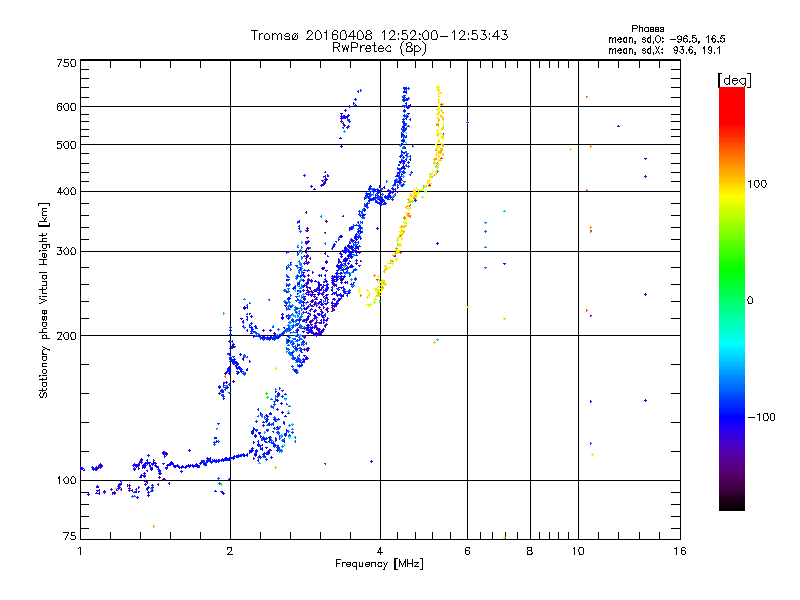
Task: Select the 'RwPretec (8p)' subtitle text
Action: pyautogui.click(x=379, y=48)
